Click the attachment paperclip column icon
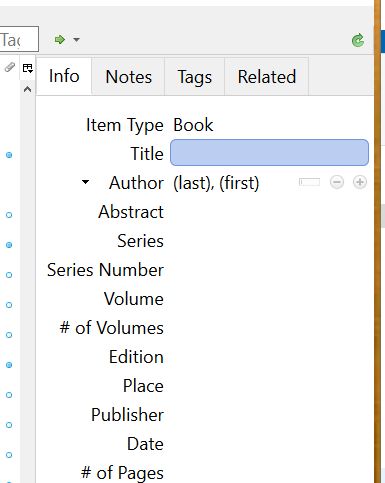The image size is (385, 483). point(10,67)
